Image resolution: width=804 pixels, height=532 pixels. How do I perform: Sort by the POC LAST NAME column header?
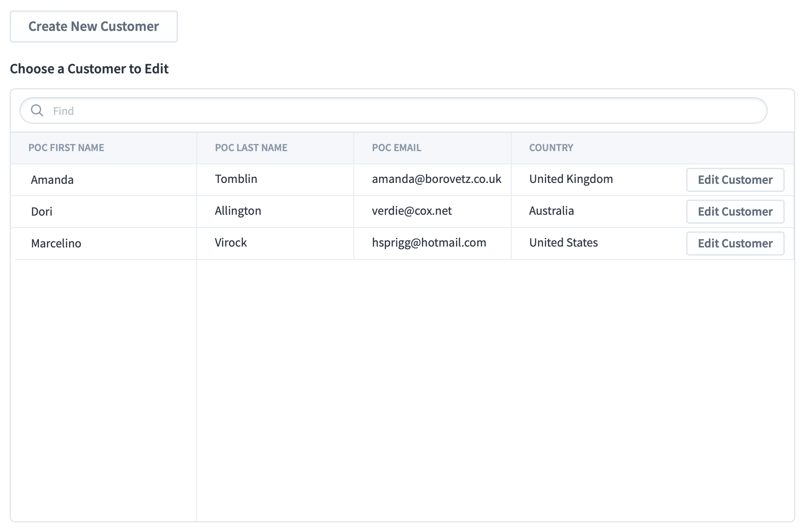point(251,148)
